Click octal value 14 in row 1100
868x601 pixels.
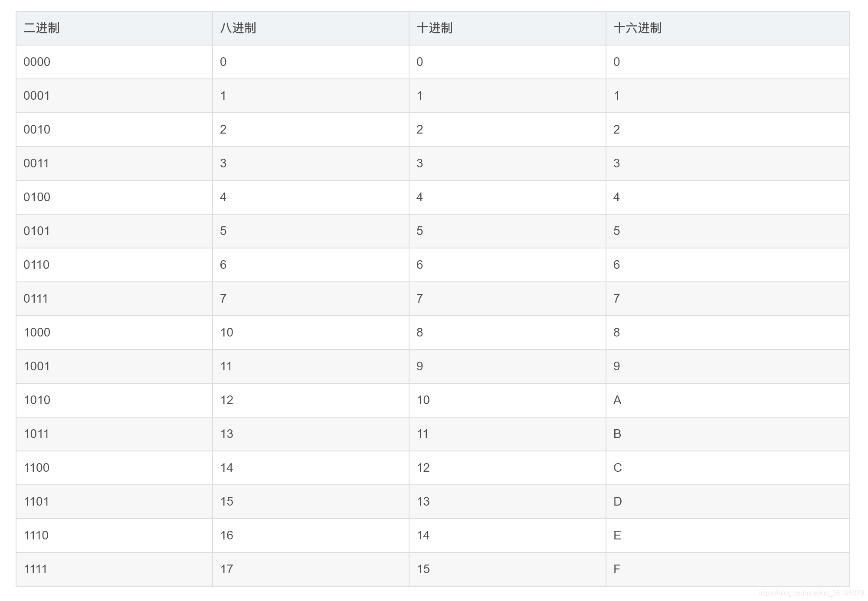(226, 468)
